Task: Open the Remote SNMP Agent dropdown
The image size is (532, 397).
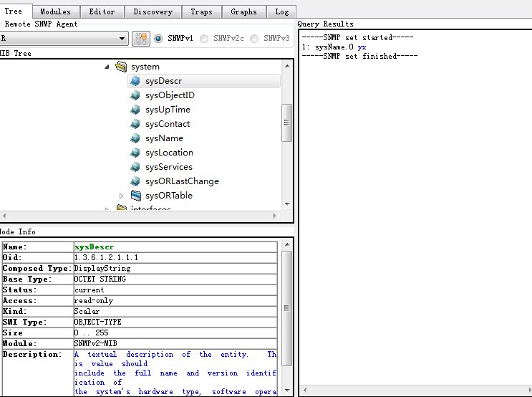Action: click(123, 38)
